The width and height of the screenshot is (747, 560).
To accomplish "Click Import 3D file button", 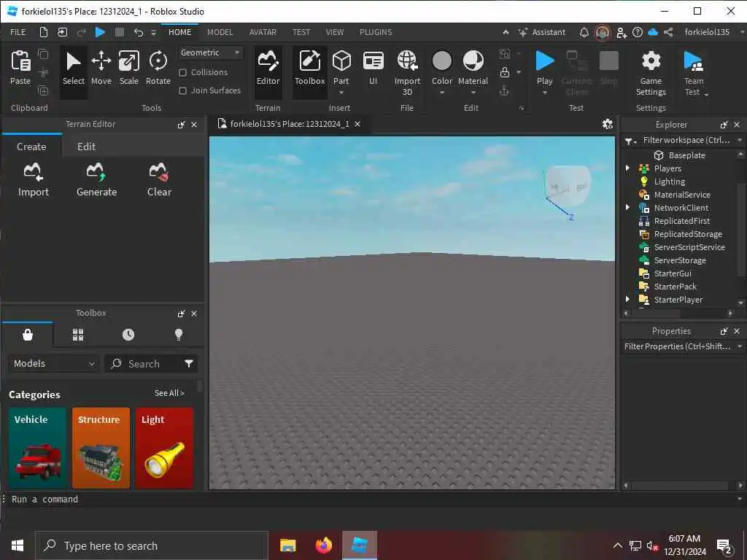I will point(407,72).
